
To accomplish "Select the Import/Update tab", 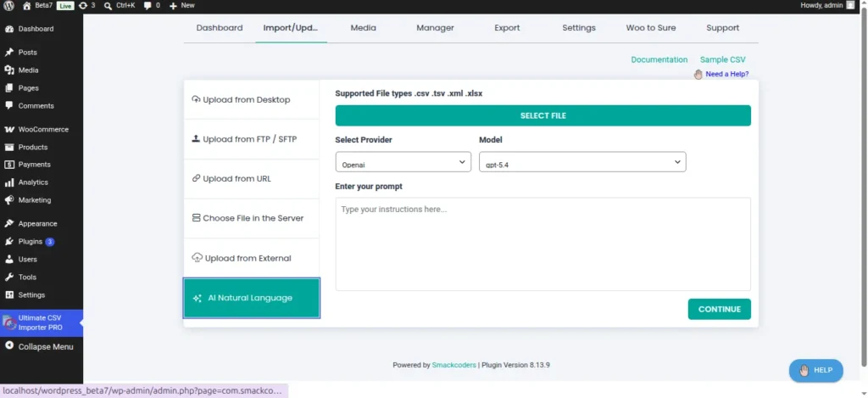I will coord(292,28).
